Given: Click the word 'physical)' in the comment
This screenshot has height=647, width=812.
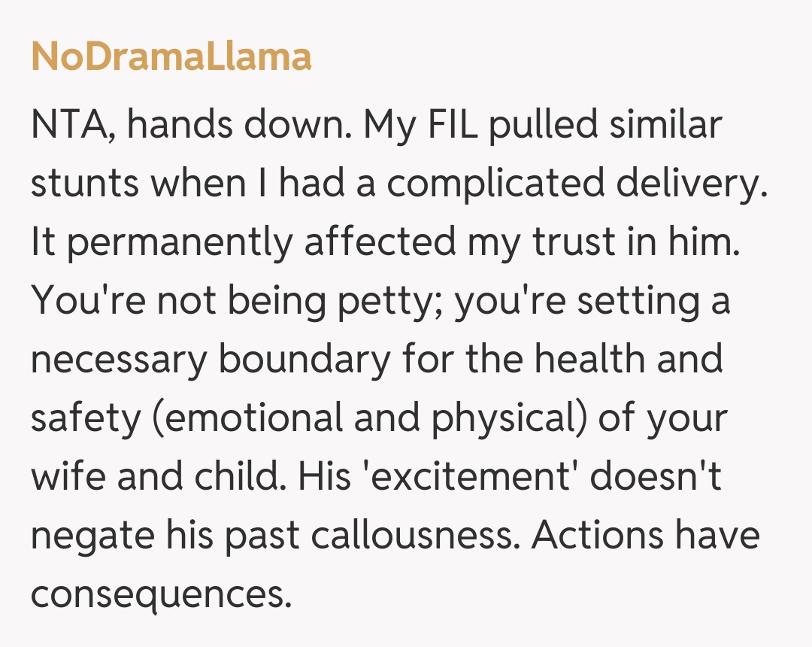Looking at the screenshot, I should pyautogui.click(x=508, y=419).
